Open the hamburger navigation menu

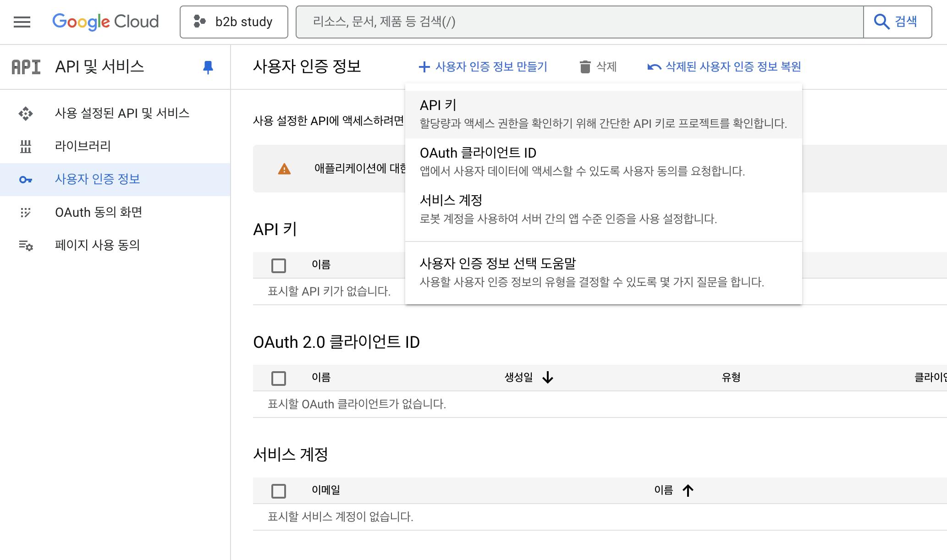coord(22,22)
